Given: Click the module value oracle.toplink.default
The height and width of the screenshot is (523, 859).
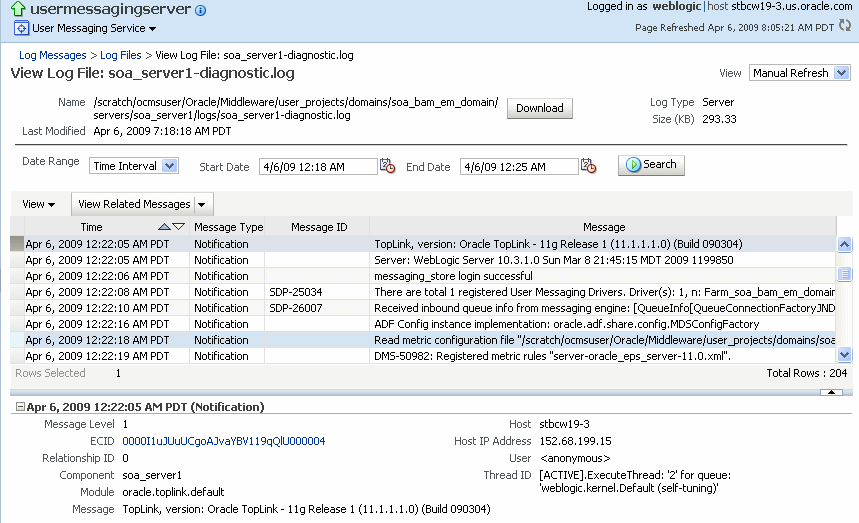Looking at the screenshot, I should (x=173, y=492).
